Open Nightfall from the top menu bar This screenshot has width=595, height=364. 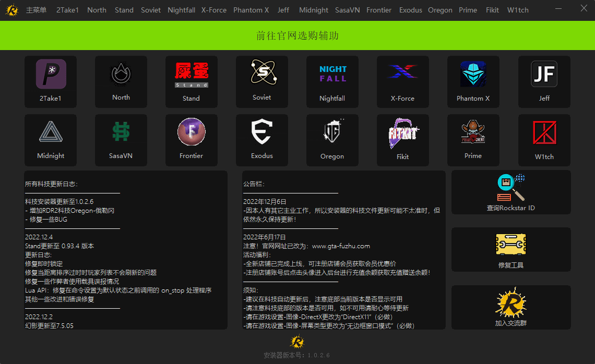point(182,10)
